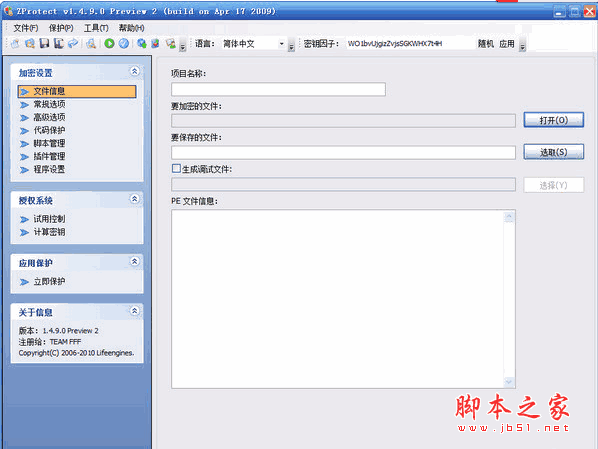Click the 打开(O) button

click(553, 120)
